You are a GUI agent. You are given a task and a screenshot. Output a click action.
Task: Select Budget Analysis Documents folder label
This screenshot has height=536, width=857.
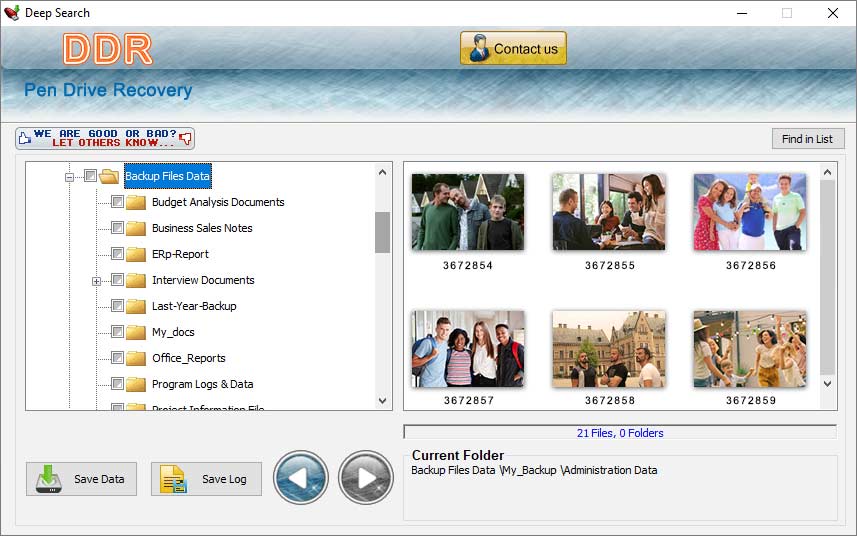[218, 202]
